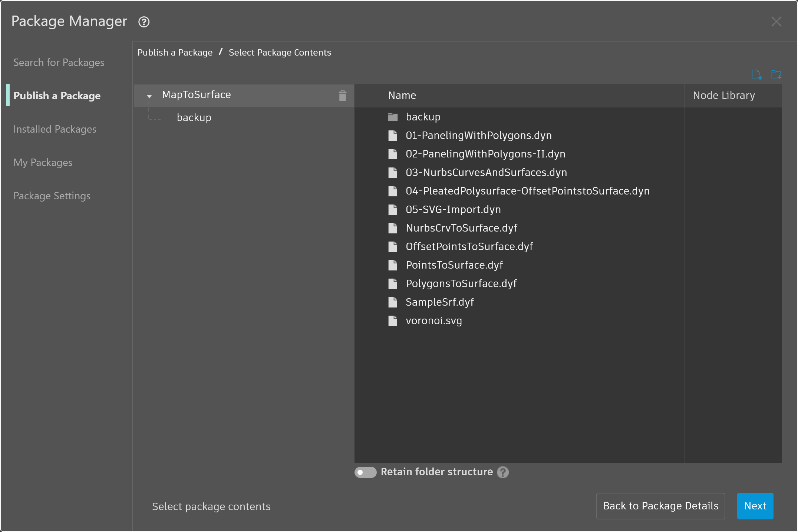Switch to Installed Packages tab

(x=55, y=129)
